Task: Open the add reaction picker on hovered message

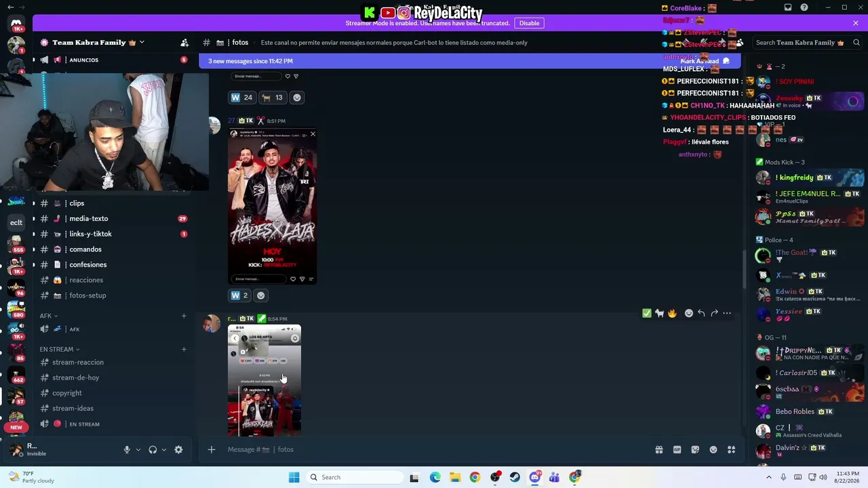Action: tap(689, 313)
